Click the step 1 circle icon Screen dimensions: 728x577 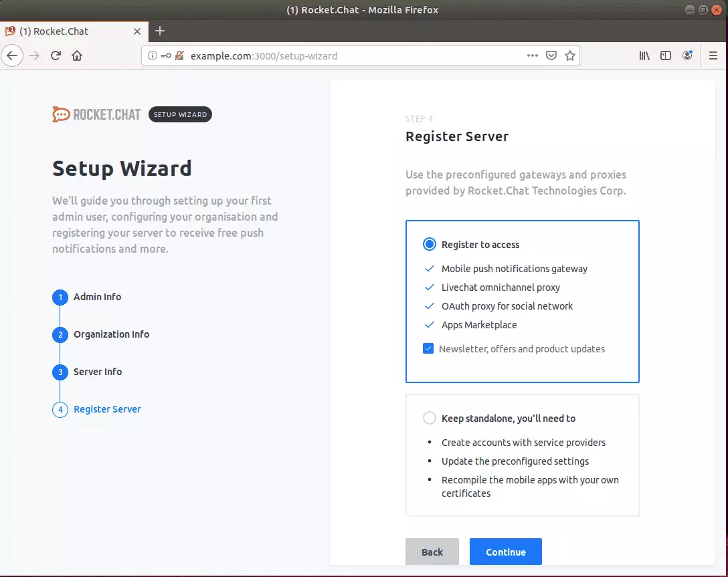[x=60, y=298]
